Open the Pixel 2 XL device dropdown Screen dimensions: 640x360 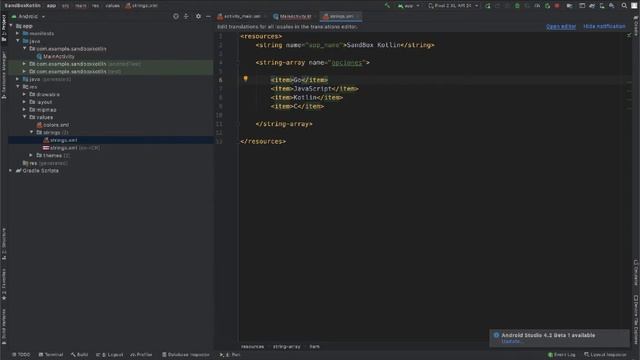(x=453, y=6)
